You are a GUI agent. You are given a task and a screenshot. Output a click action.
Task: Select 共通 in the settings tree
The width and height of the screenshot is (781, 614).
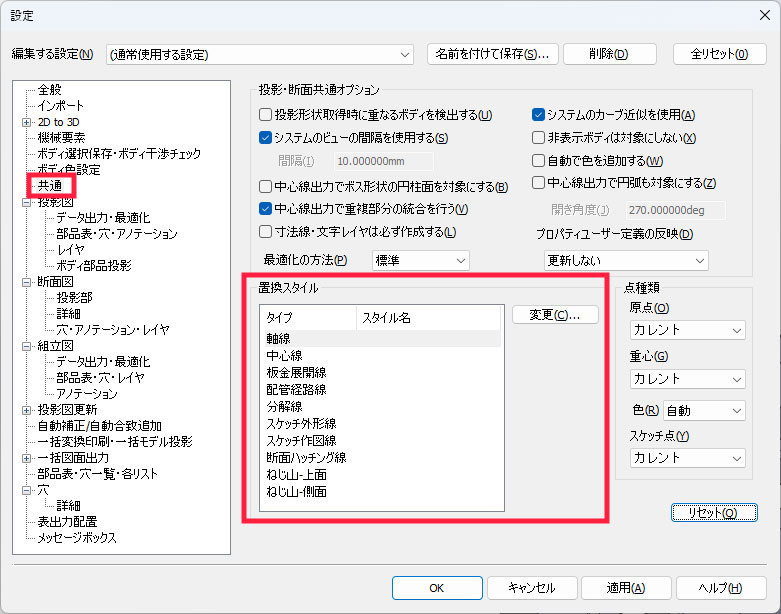point(50,186)
